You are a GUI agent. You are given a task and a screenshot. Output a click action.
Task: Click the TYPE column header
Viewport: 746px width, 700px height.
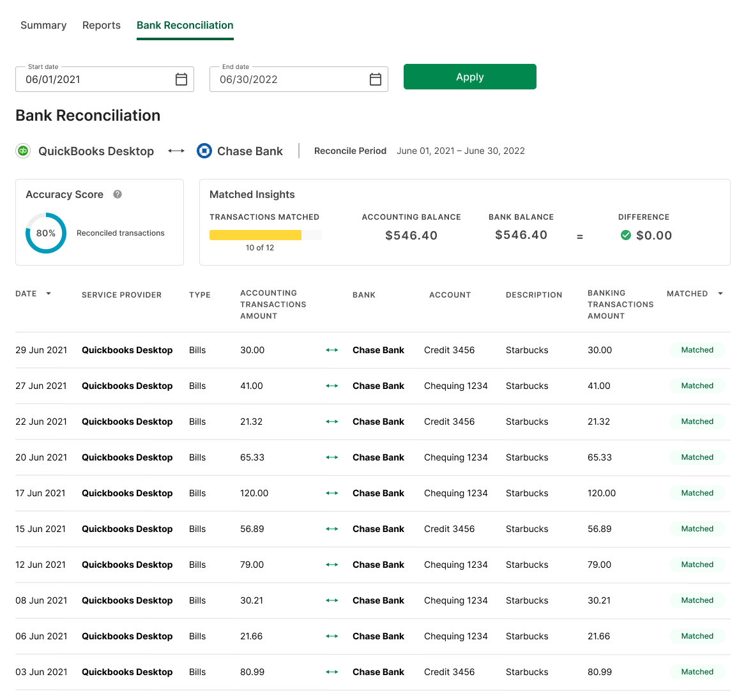pyautogui.click(x=200, y=295)
